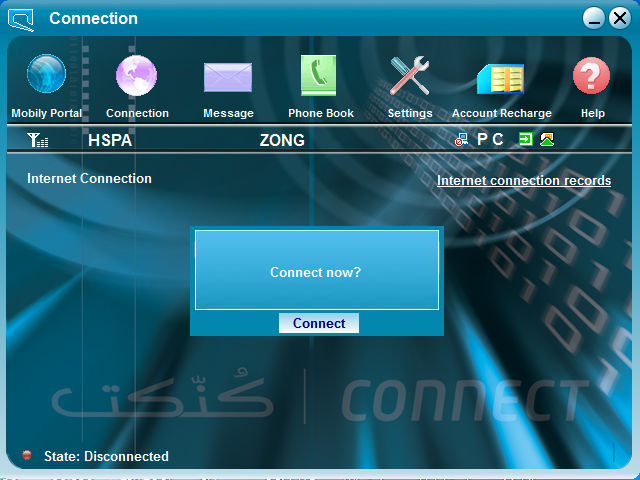Click the 'Connect now?' prompt panel
The width and height of the screenshot is (640, 480).
[x=317, y=270]
